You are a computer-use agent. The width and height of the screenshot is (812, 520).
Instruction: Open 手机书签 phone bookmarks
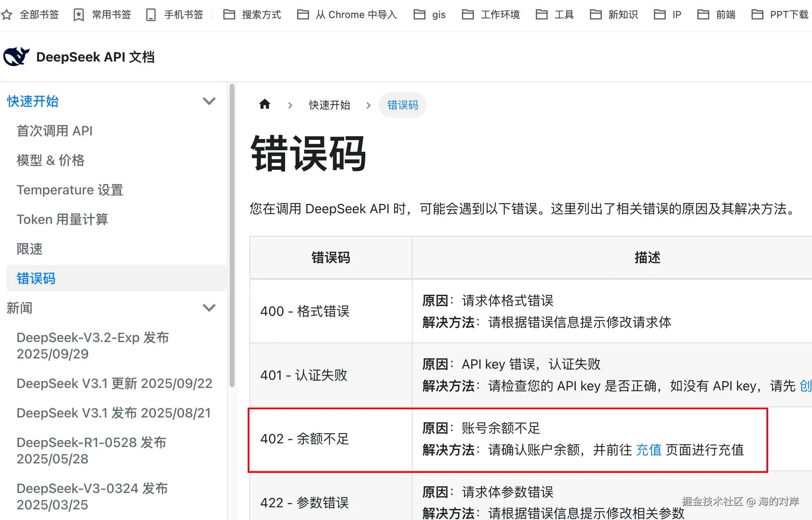click(175, 15)
